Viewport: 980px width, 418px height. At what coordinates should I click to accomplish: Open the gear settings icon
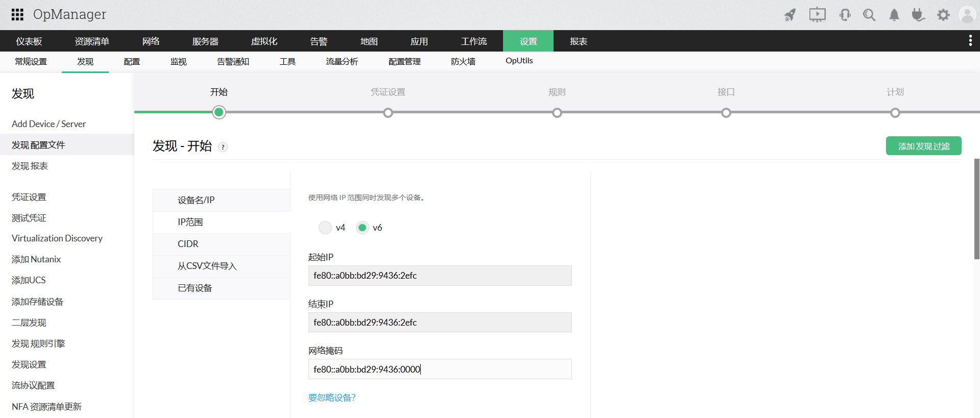(x=943, y=15)
